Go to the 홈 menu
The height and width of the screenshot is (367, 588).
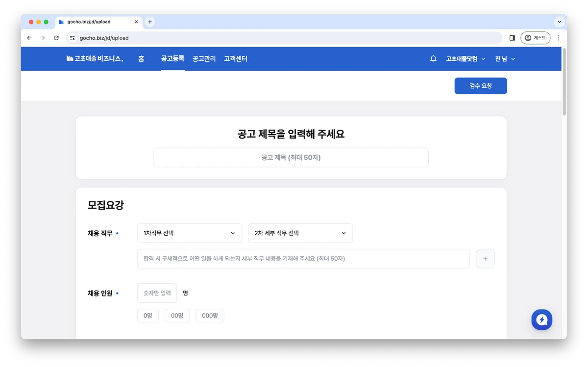tap(141, 59)
